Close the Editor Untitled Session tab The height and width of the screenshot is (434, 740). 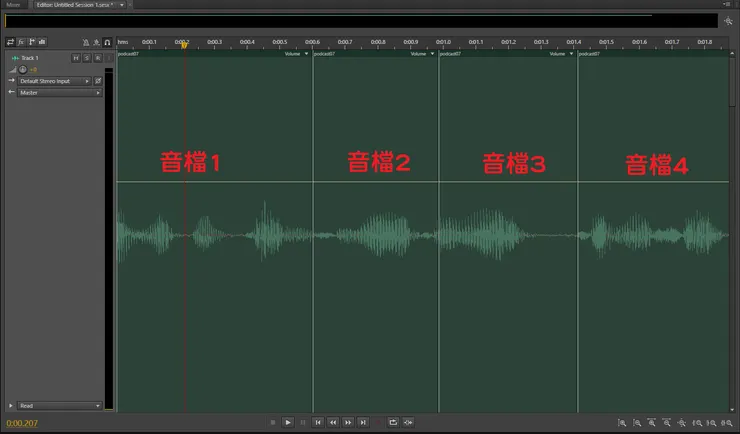coord(130,5)
